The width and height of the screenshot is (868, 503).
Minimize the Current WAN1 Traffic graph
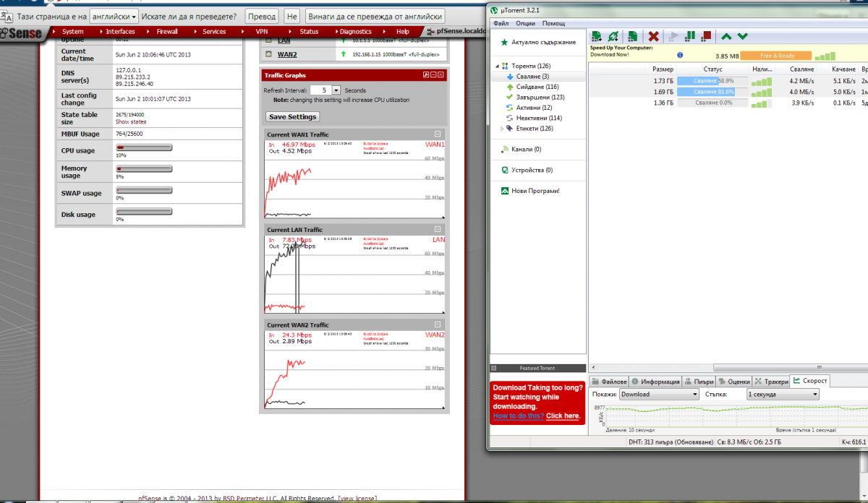[x=438, y=134]
